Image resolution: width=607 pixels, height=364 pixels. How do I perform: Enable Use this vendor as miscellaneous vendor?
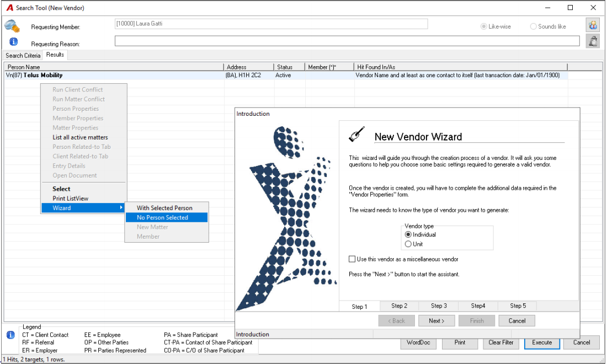click(x=352, y=259)
